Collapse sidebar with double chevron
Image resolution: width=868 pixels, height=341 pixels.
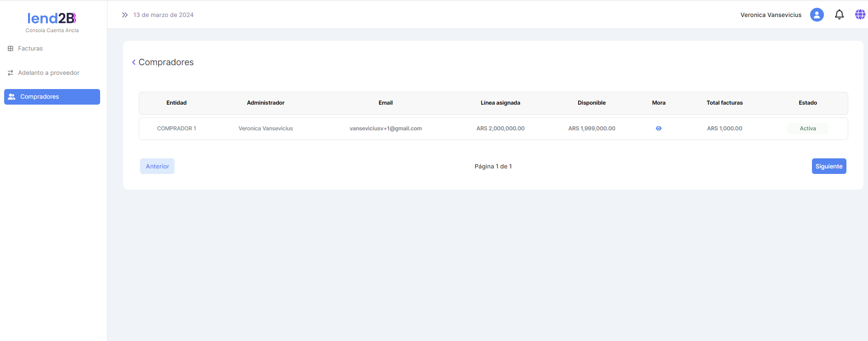(x=124, y=15)
